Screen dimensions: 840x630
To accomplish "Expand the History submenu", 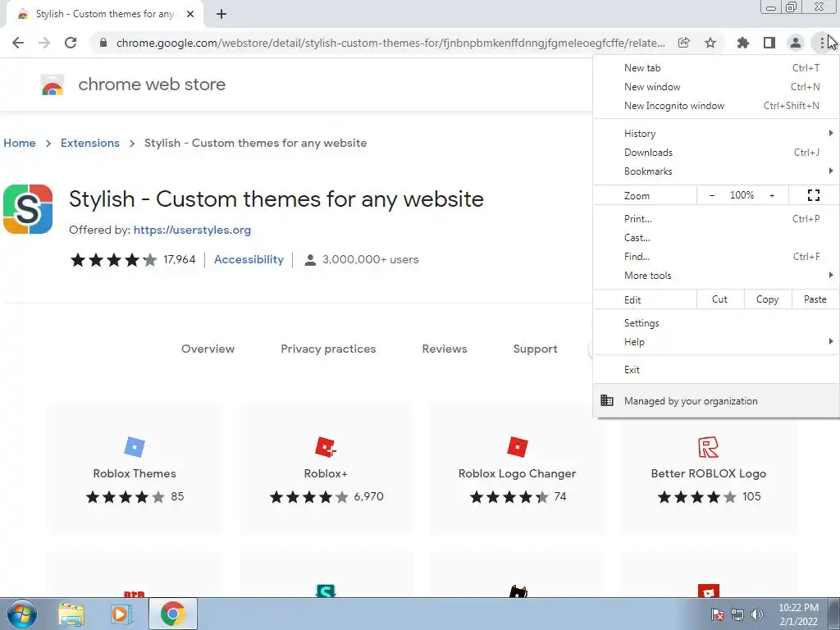I will click(x=716, y=134).
